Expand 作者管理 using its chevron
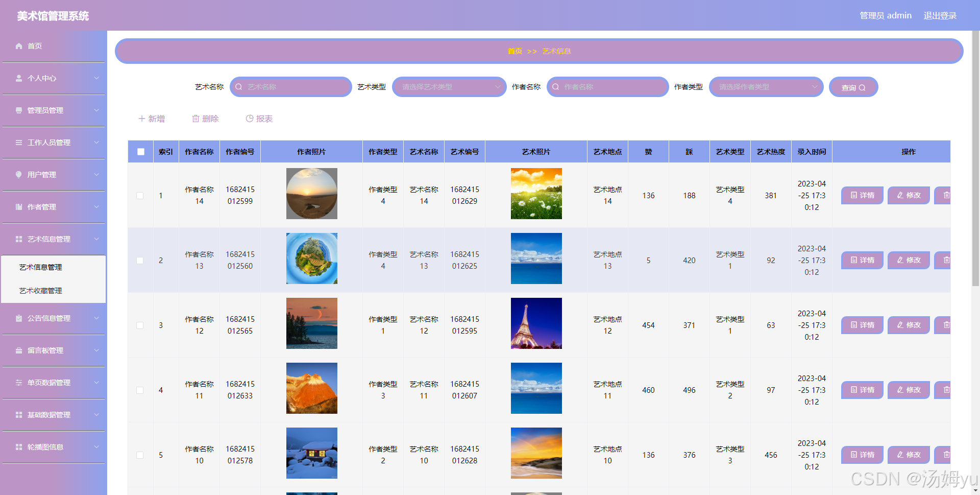This screenshot has width=980, height=495. 96,207
